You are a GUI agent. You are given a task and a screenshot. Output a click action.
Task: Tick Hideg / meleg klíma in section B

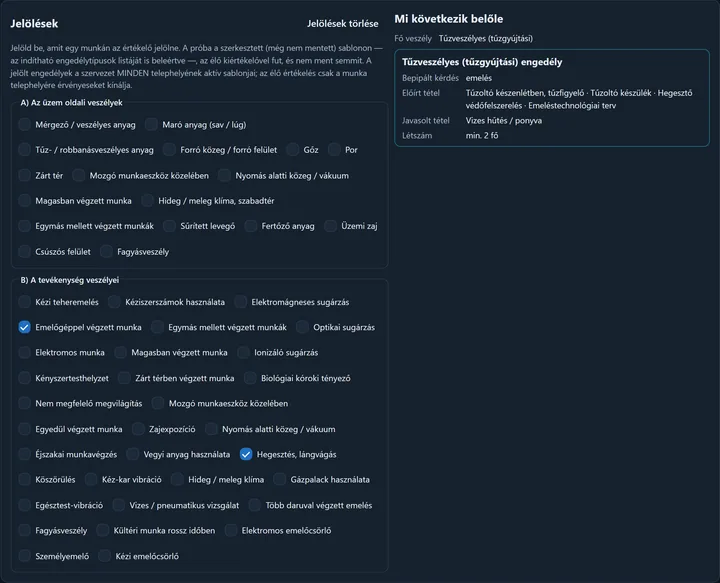click(177, 480)
